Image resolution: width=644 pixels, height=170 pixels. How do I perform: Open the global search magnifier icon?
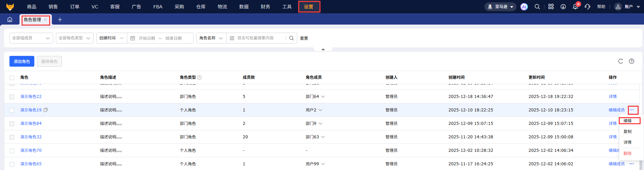point(537,7)
